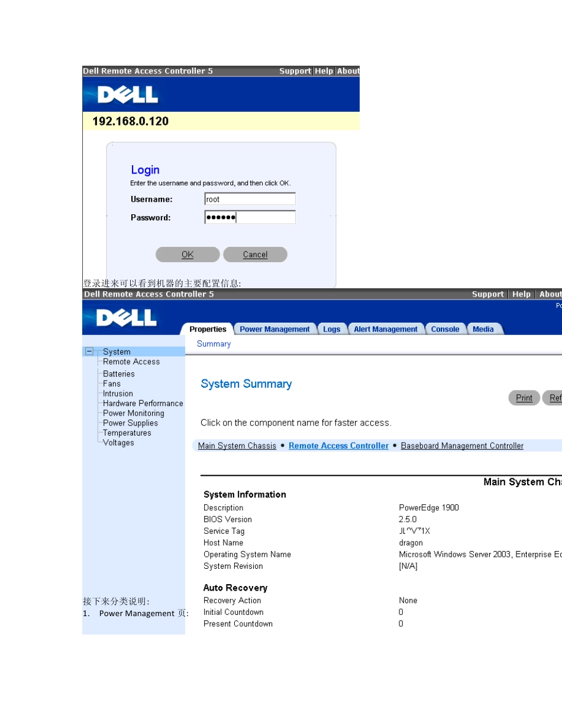
Task: Click the System Information heading
Action: click(x=245, y=495)
